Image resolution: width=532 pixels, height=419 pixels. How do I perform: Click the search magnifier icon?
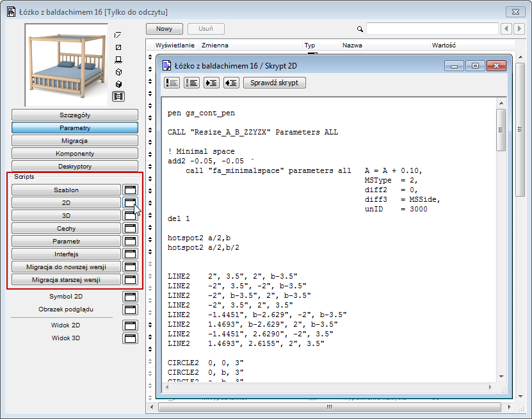(x=359, y=29)
